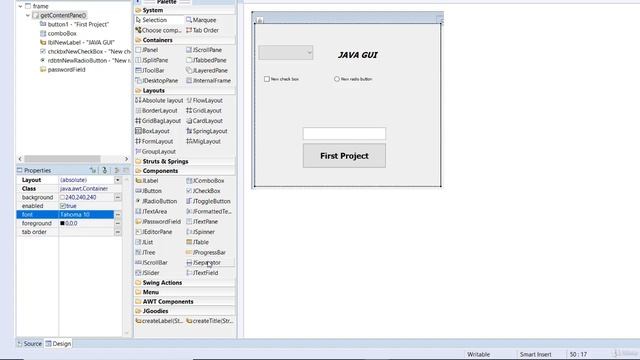Select JTextField palette component

202,273
